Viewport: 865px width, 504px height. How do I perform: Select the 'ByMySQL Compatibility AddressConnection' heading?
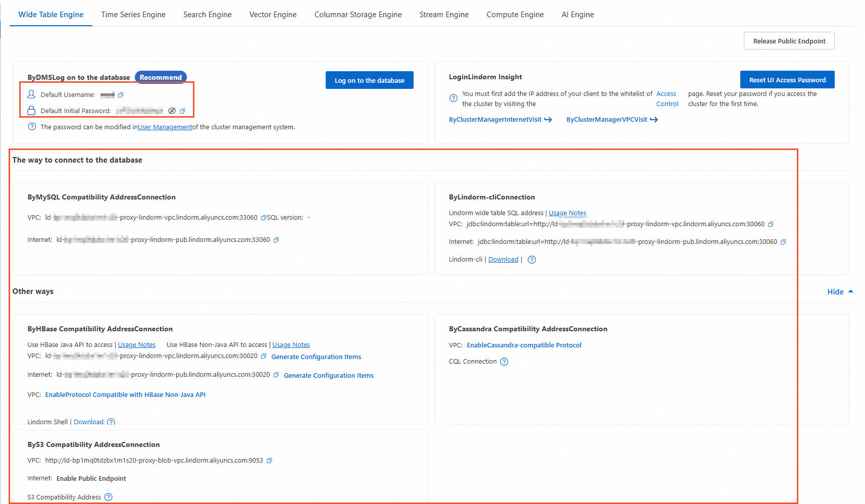point(101,197)
